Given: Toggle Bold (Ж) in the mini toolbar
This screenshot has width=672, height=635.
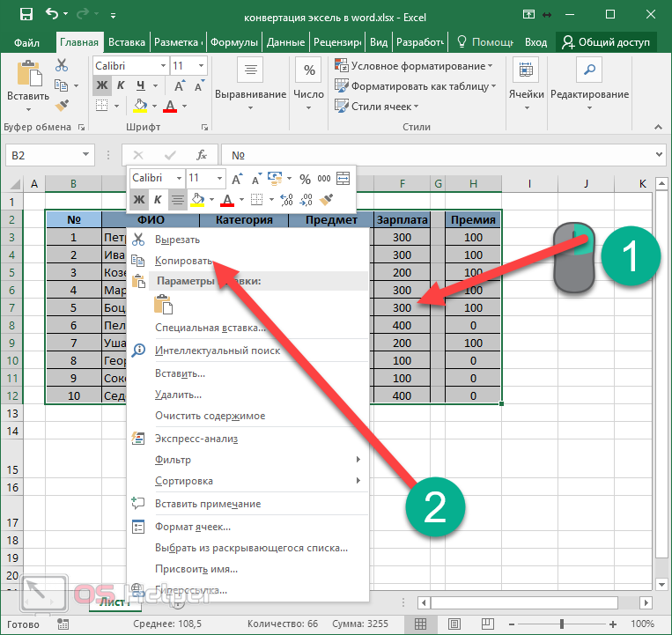Looking at the screenshot, I should (139, 200).
